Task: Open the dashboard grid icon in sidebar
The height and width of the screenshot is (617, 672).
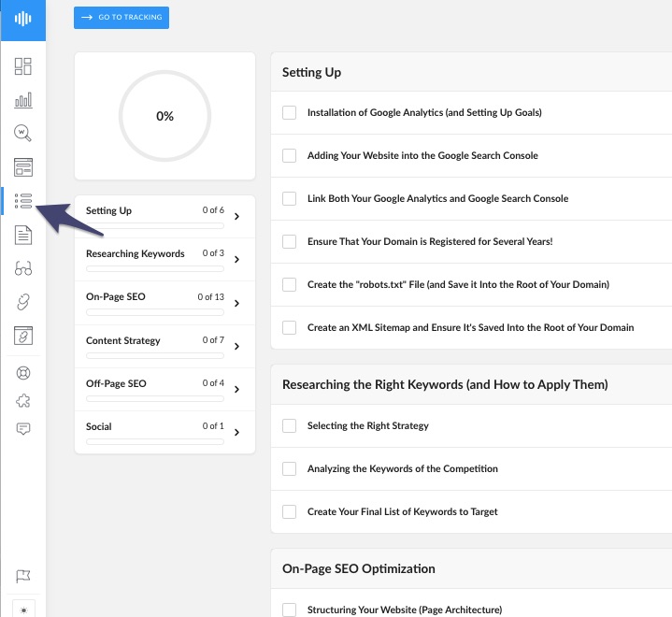Action: coord(23,66)
